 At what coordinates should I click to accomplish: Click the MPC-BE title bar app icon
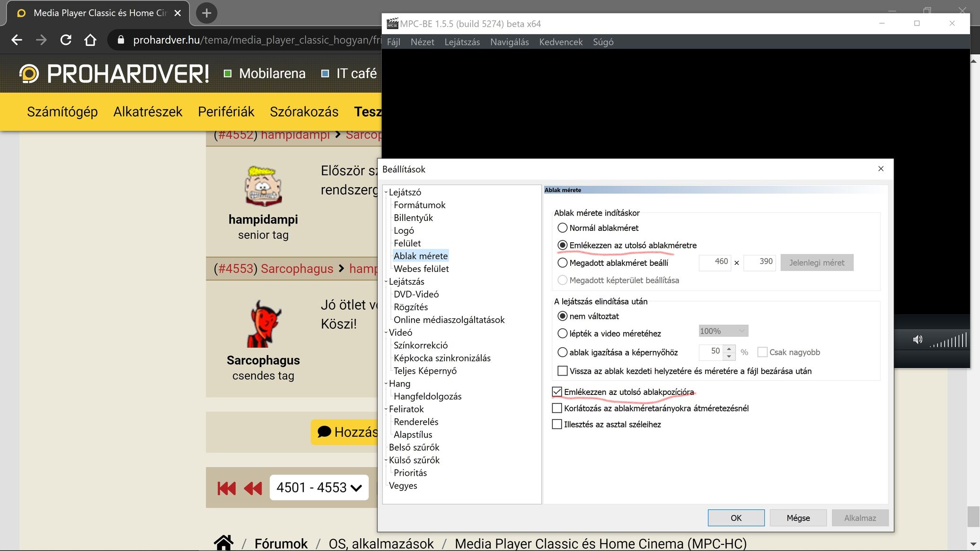tap(392, 23)
